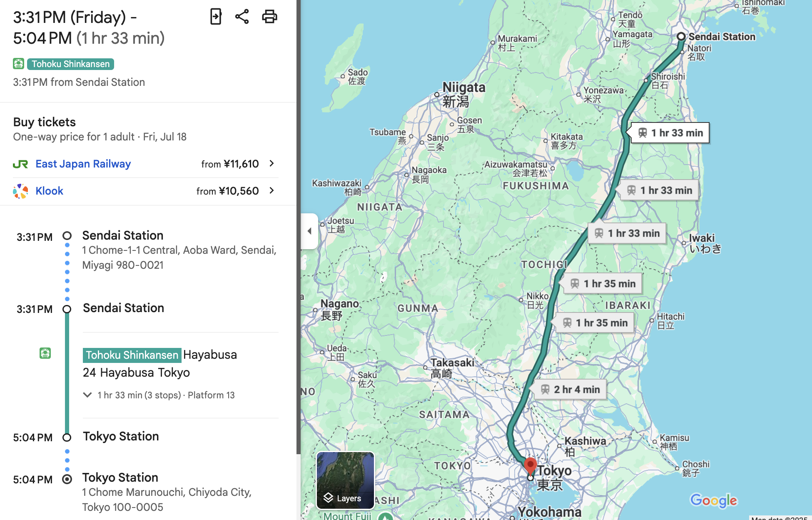The height and width of the screenshot is (520, 812).
Task: Open Klook ticket link
Action: pyautogui.click(x=49, y=191)
